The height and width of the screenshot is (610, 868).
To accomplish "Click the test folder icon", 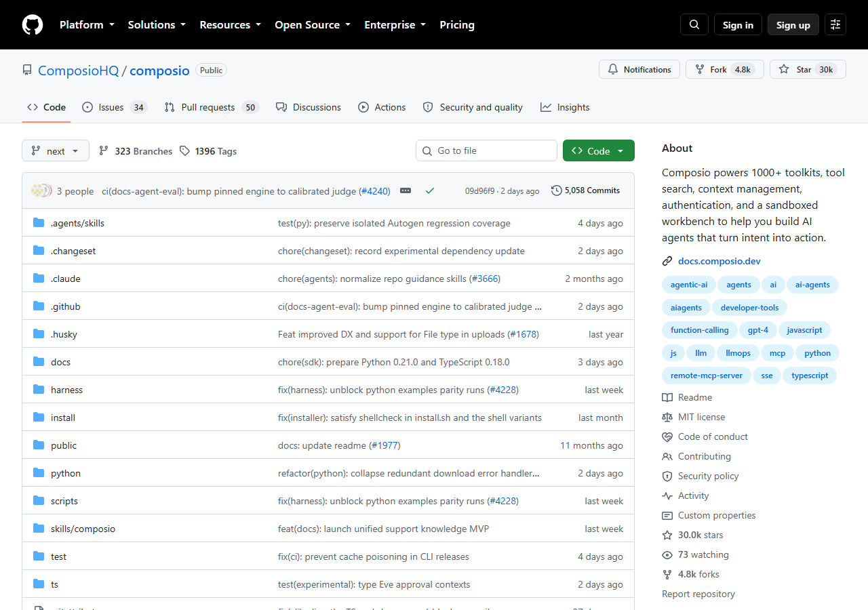I will coord(39,556).
